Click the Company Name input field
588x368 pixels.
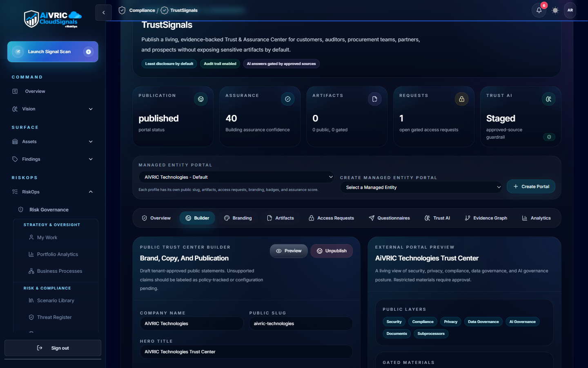[x=192, y=323]
